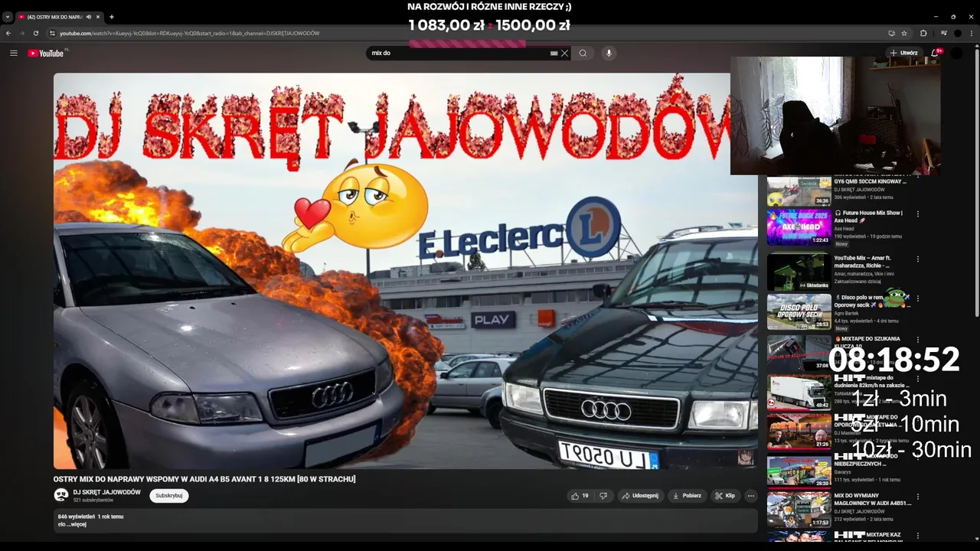Screen dimensions: 980x551
Task: Open Future House Mix Show thumbnail
Action: (x=799, y=227)
